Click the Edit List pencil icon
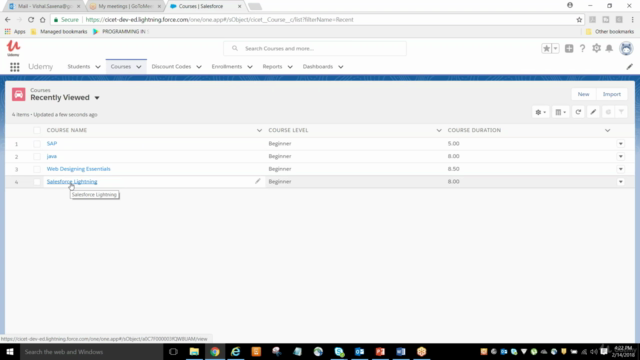Image resolution: width=640 pixels, height=360 pixels. [x=593, y=112]
